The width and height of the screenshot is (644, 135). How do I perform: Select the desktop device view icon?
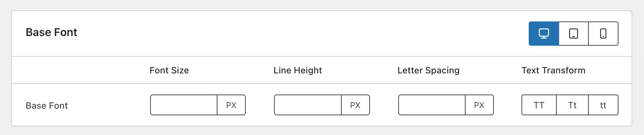544,34
